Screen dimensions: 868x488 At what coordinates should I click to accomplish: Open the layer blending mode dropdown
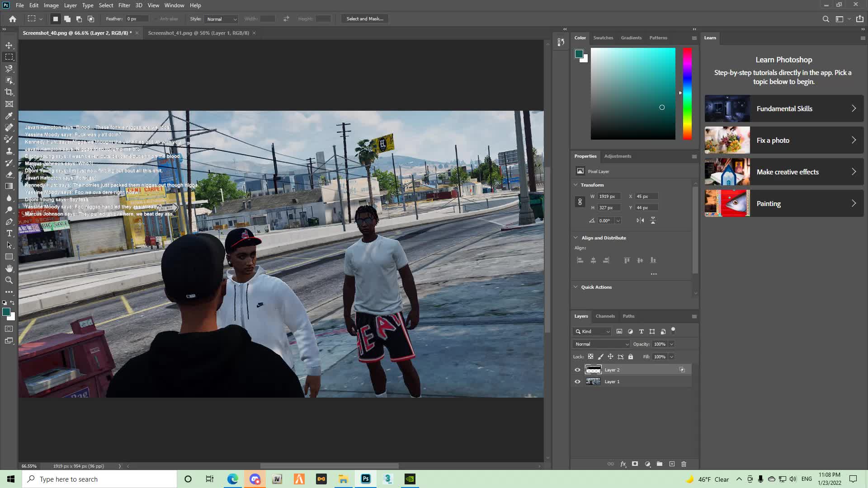click(x=601, y=344)
